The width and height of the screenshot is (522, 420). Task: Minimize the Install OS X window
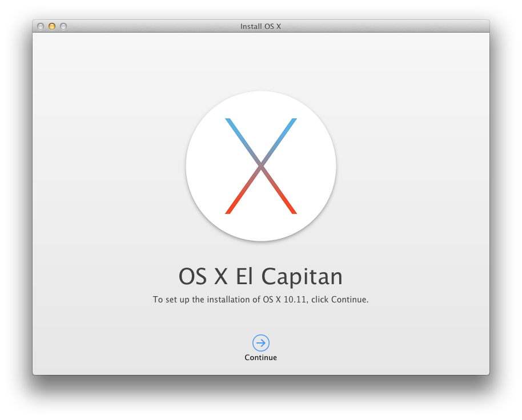tap(52, 26)
